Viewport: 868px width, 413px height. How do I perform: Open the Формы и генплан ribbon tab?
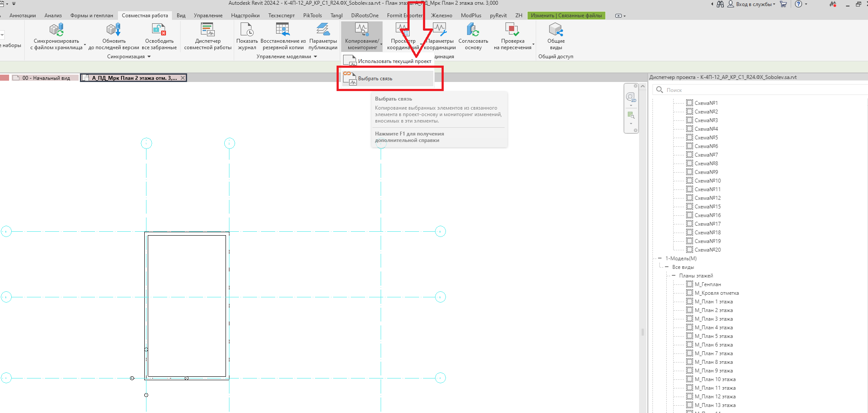(92, 16)
